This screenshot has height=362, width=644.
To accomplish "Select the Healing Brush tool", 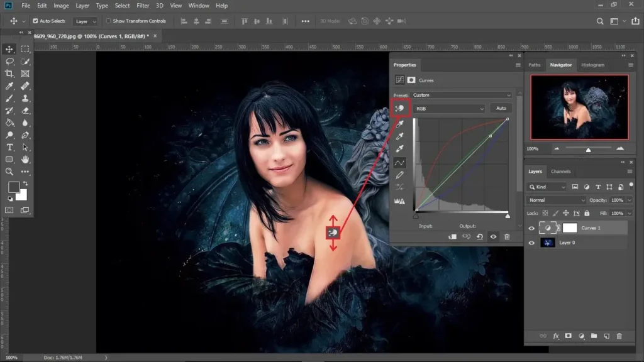I will pyautogui.click(x=25, y=86).
